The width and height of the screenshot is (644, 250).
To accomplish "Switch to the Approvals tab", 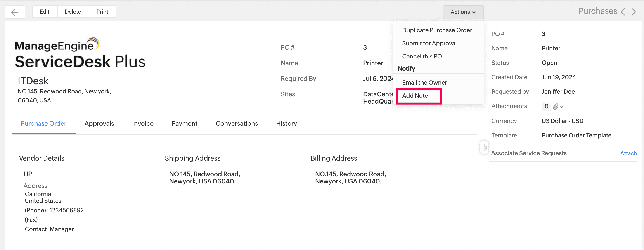I will (99, 123).
